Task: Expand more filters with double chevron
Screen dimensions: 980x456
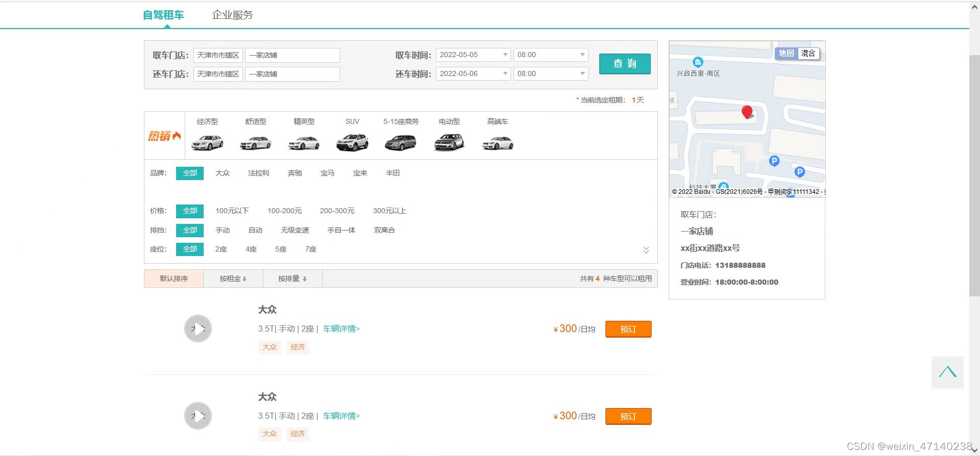Action: 646,250
